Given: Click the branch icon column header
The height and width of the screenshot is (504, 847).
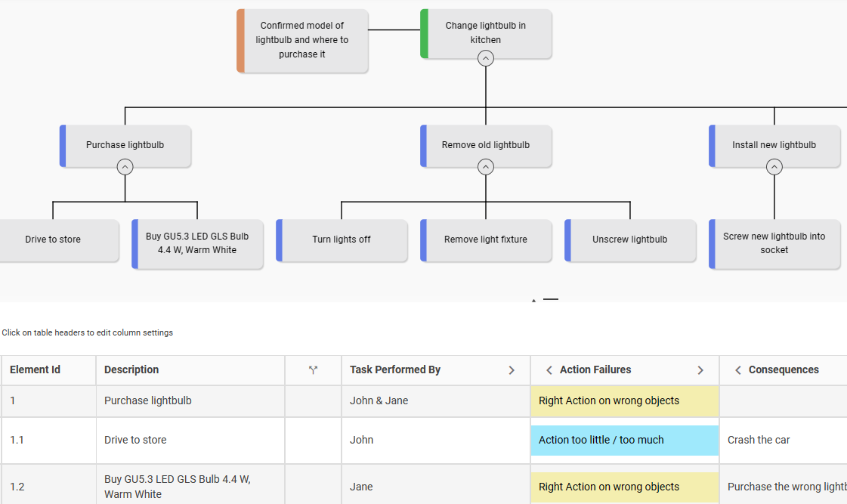Looking at the screenshot, I should [313, 370].
